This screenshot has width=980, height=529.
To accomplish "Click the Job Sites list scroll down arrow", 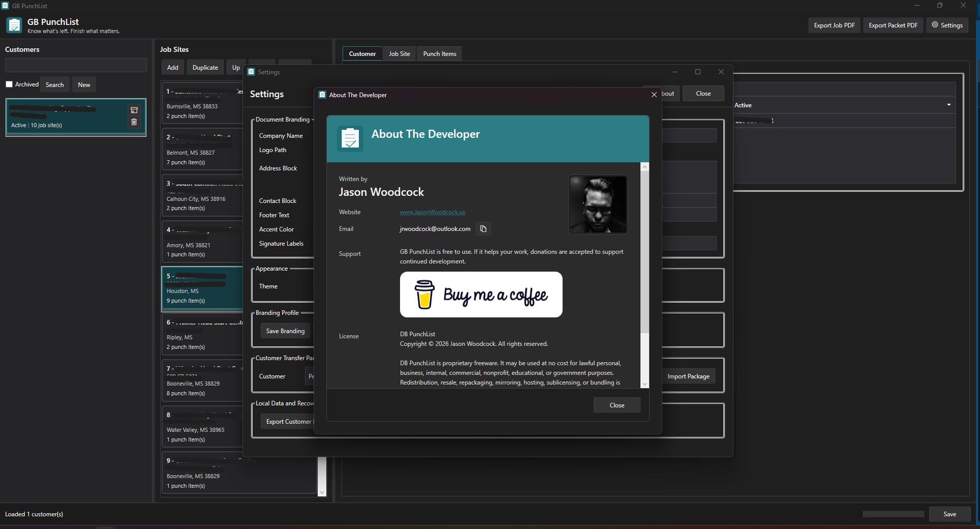I will [321, 492].
